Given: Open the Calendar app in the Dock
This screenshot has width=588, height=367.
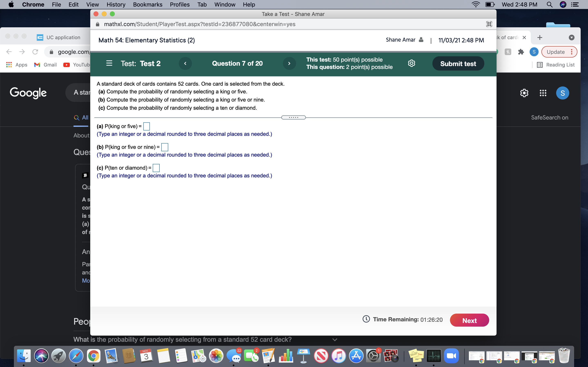Looking at the screenshot, I should [x=146, y=356].
